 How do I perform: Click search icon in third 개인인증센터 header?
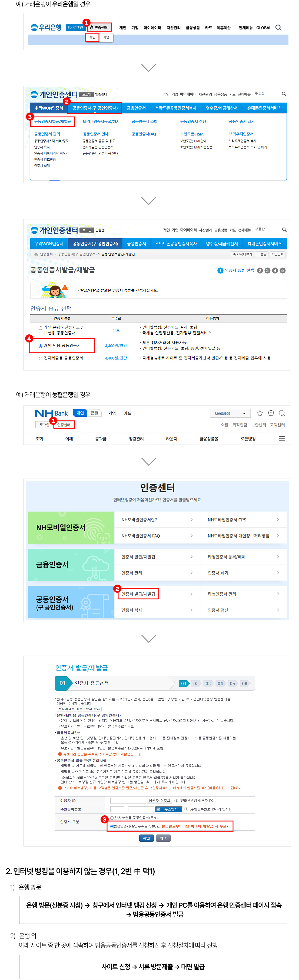pyautogui.click(x=284, y=230)
